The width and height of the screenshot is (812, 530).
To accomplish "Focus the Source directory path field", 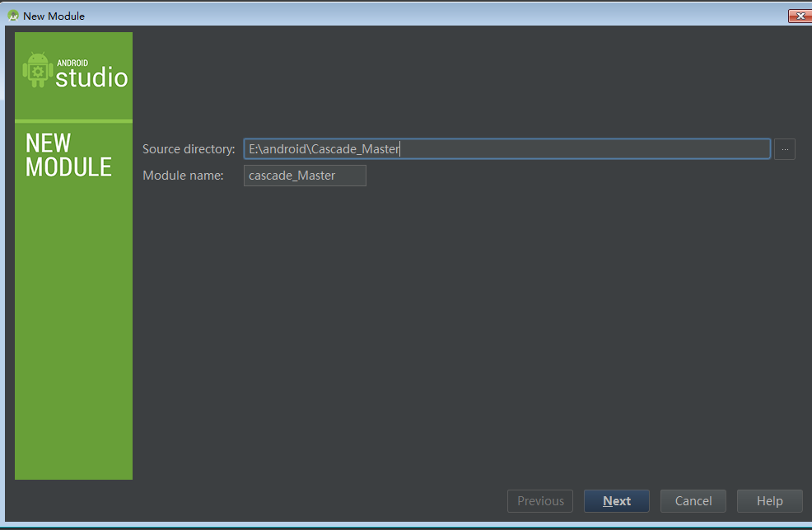I will click(x=506, y=149).
